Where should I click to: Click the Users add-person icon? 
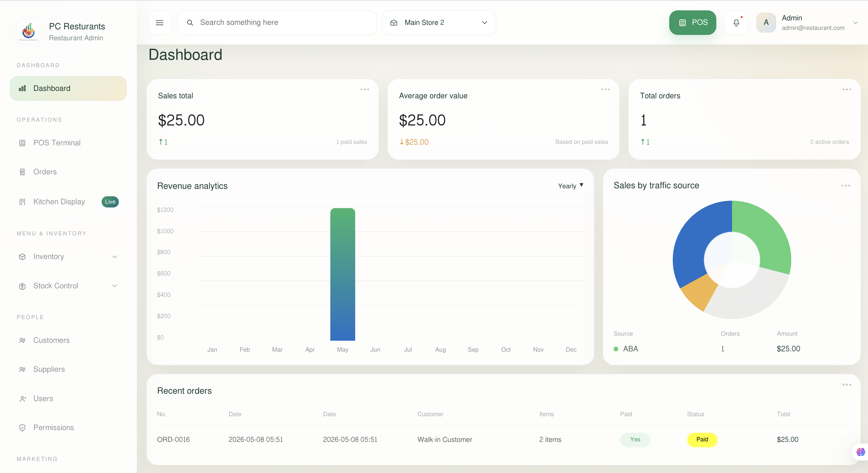(23, 399)
